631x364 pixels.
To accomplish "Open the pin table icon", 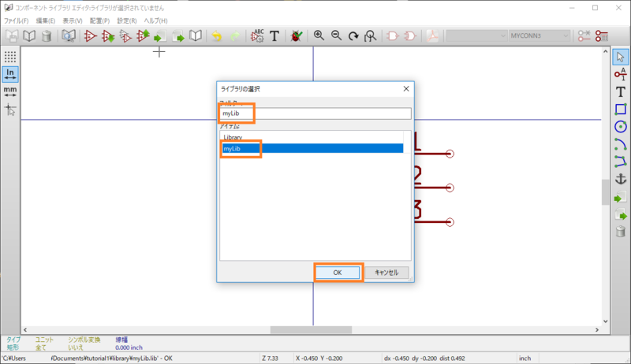I will point(602,35).
